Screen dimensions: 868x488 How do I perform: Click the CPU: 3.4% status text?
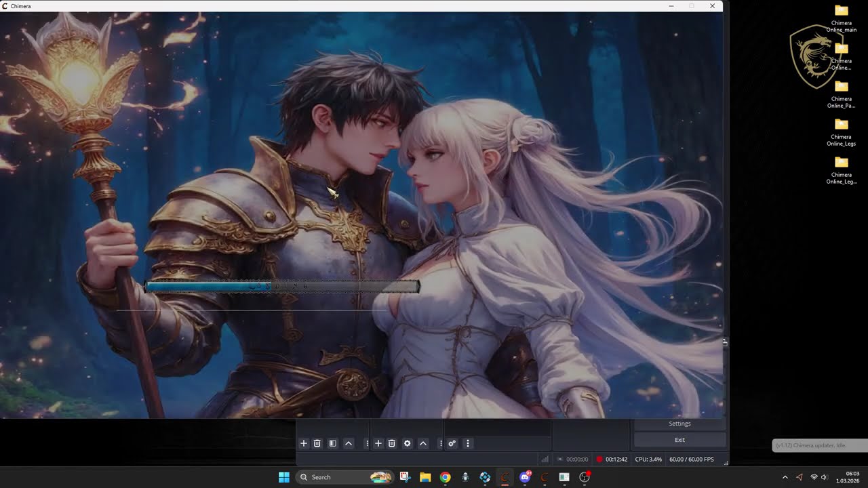(x=648, y=460)
